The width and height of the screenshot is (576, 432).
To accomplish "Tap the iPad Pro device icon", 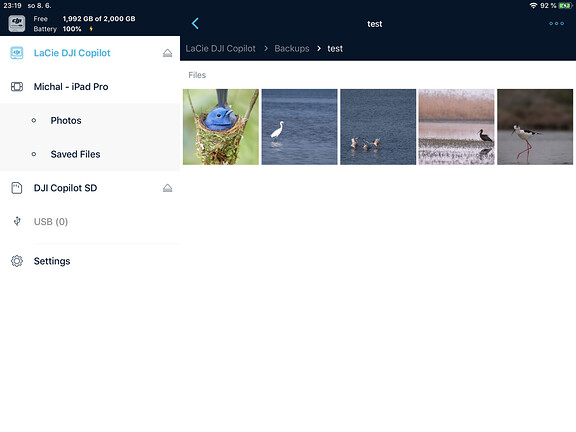I will click(17, 87).
